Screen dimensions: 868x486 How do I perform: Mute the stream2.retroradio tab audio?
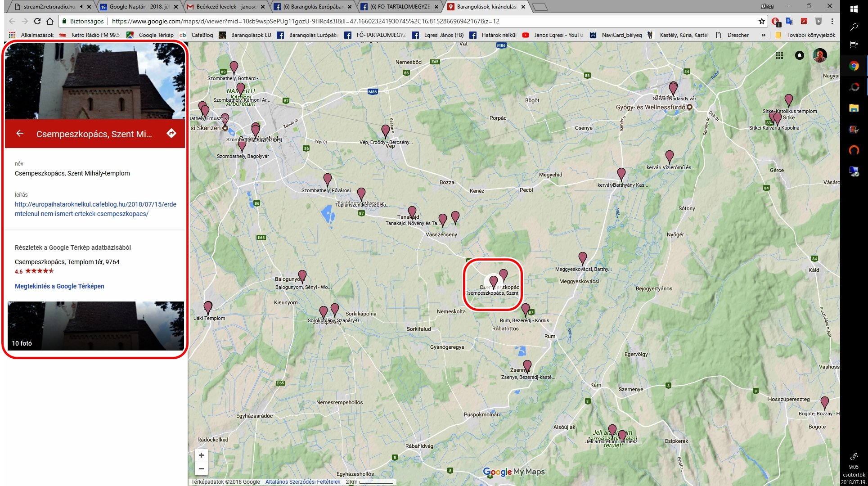tap(82, 7)
